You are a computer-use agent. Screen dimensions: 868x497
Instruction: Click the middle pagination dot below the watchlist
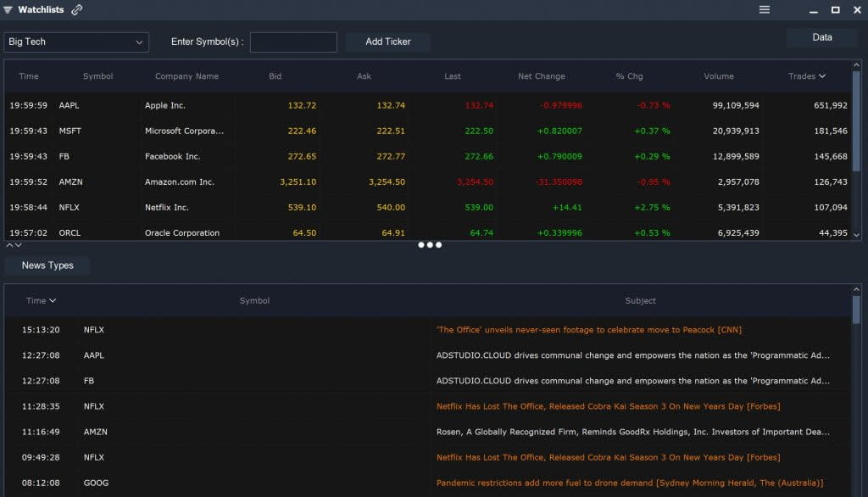click(x=429, y=245)
